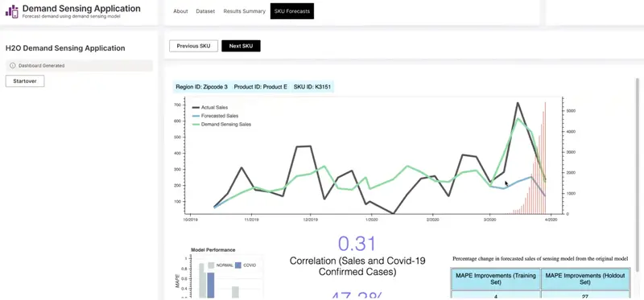Click the MAPE Improvements (Holdout Set) column header
The width and height of the screenshot is (644, 300).
(x=585, y=279)
